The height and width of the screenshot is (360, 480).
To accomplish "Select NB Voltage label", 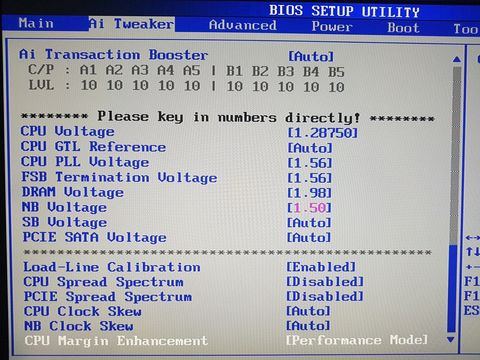I will (64, 207).
